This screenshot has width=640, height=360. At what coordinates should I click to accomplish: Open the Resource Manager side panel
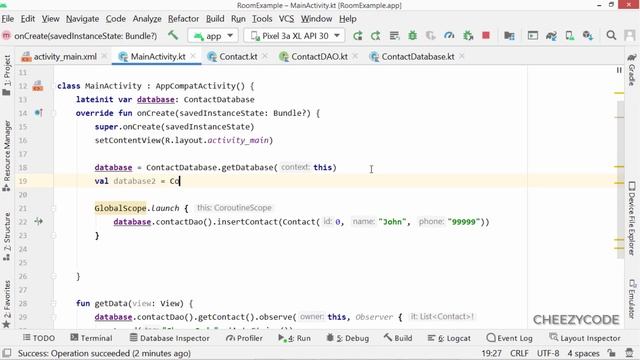pyautogui.click(x=7, y=156)
